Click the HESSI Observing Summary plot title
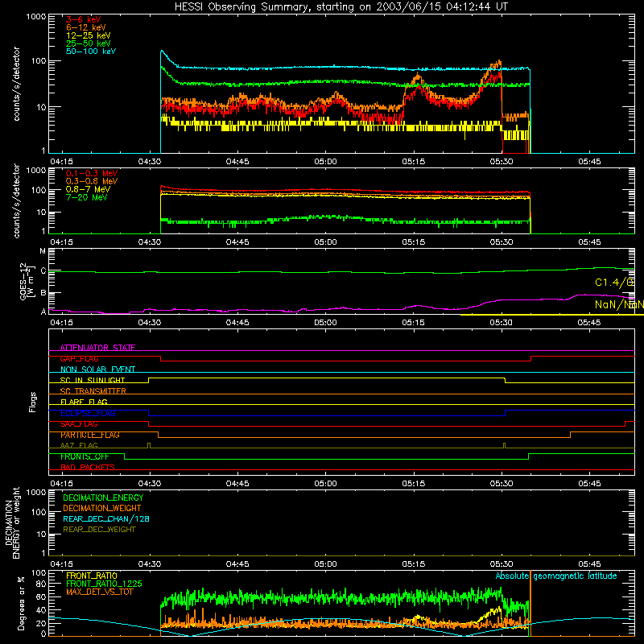 [341, 7]
